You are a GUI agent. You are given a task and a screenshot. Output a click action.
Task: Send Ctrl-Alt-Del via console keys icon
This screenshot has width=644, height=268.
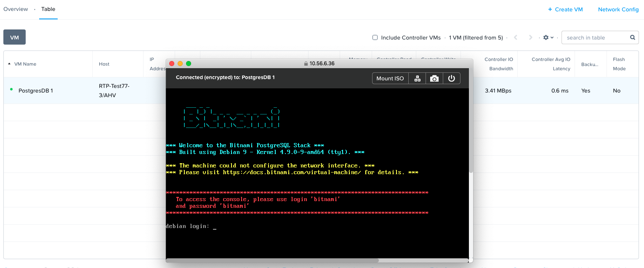[x=417, y=78]
